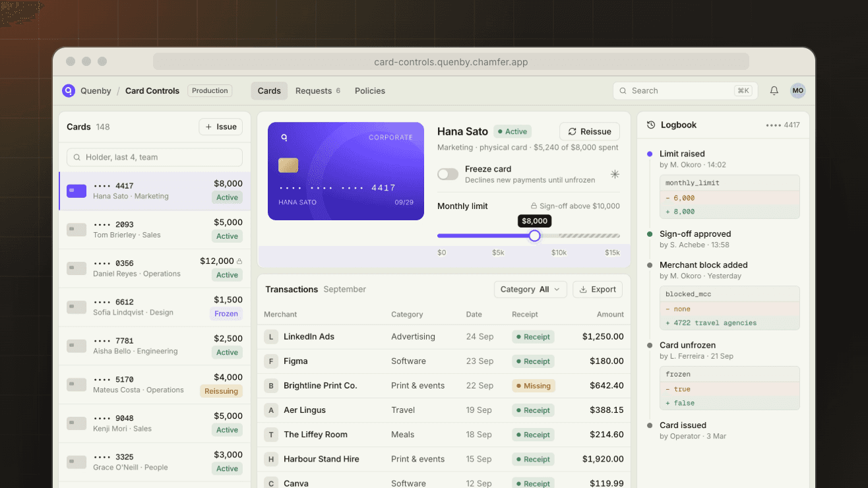Click the $1,920.00 amount cell

(x=603, y=459)
